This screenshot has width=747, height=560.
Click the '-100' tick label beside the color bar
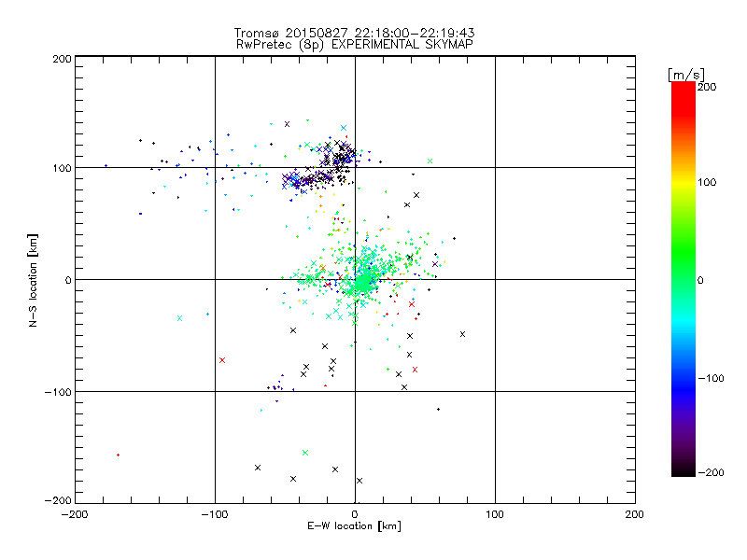(x=711, y=379)
